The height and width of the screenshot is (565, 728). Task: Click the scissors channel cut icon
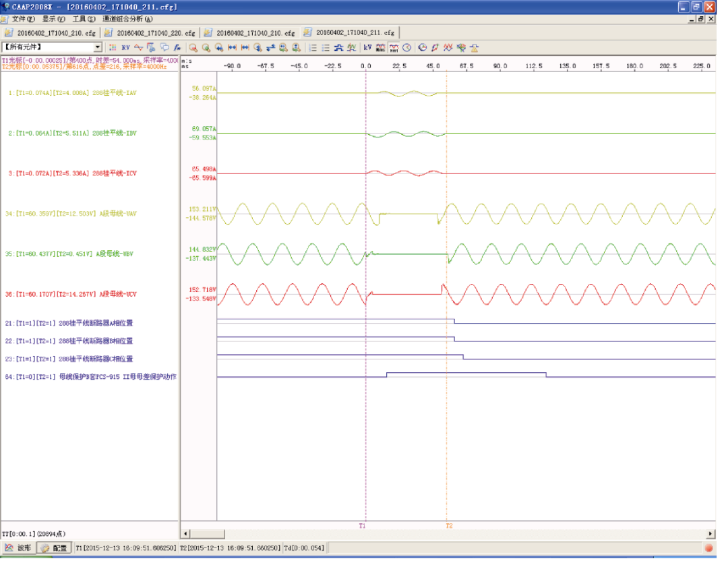point(152,48)
